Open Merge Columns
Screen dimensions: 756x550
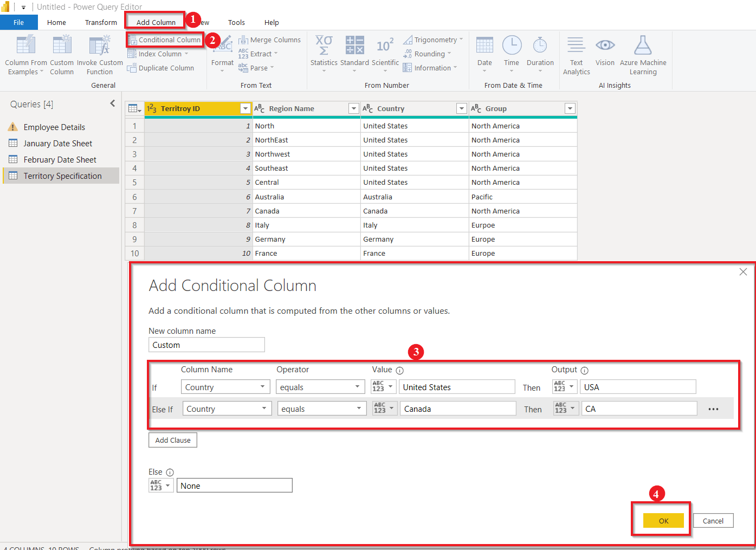[269, 39]
